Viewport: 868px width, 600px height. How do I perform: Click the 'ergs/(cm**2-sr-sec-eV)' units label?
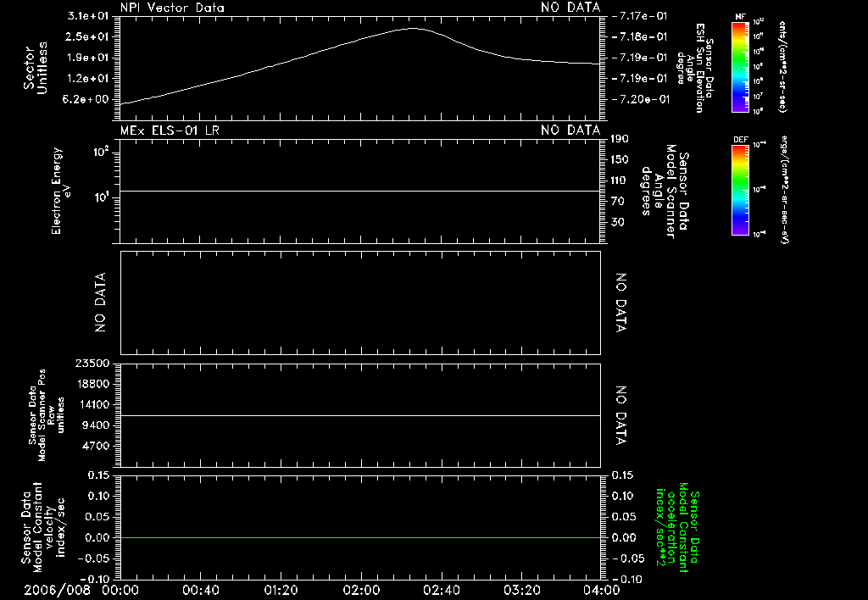784,189
